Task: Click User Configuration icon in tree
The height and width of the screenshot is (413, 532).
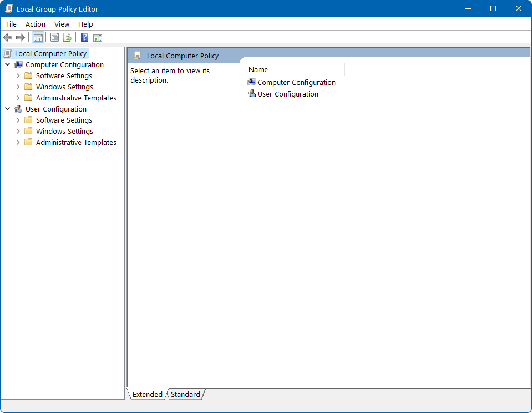Action: pyautogui.click(x=18, y=109)
